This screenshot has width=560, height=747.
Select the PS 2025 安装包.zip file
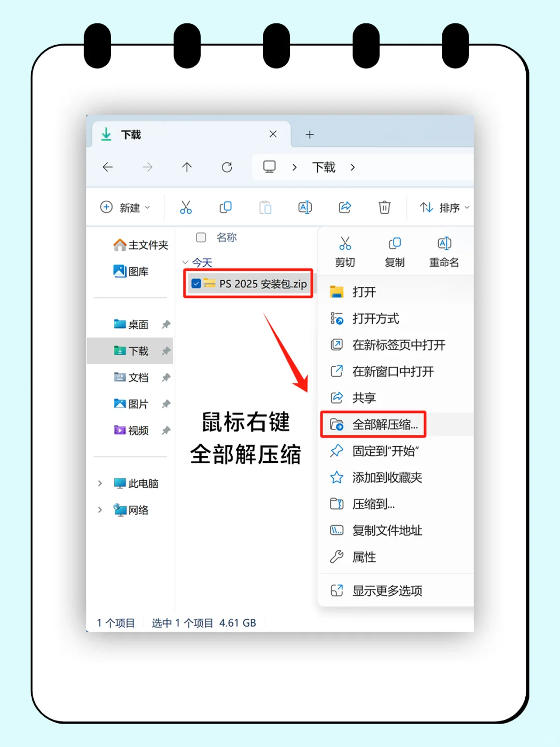pyautogui.click(x=249, y=284)
